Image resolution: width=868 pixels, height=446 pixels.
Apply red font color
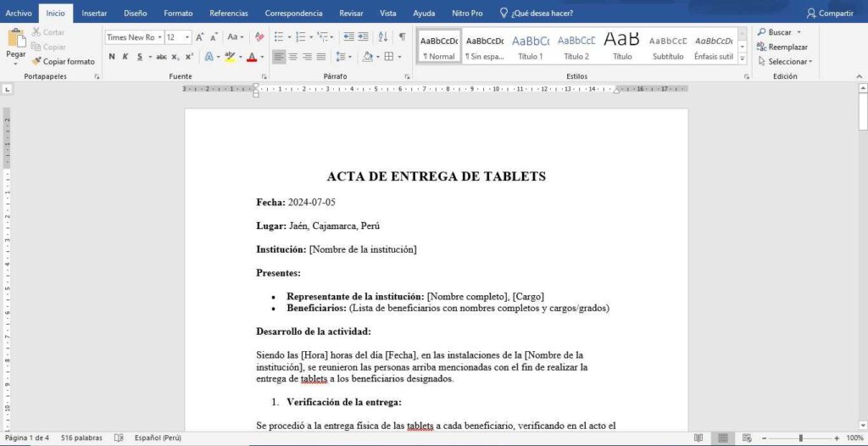coord(252,57)
